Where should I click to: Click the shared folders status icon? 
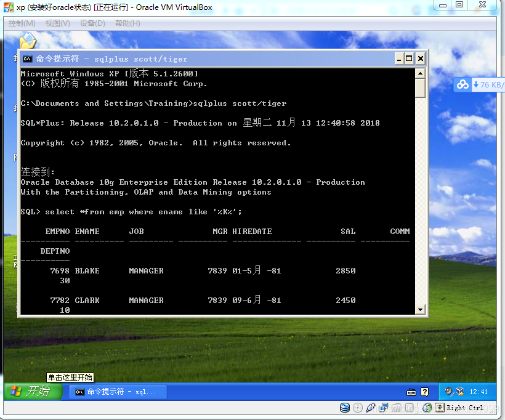pos(397,408)
